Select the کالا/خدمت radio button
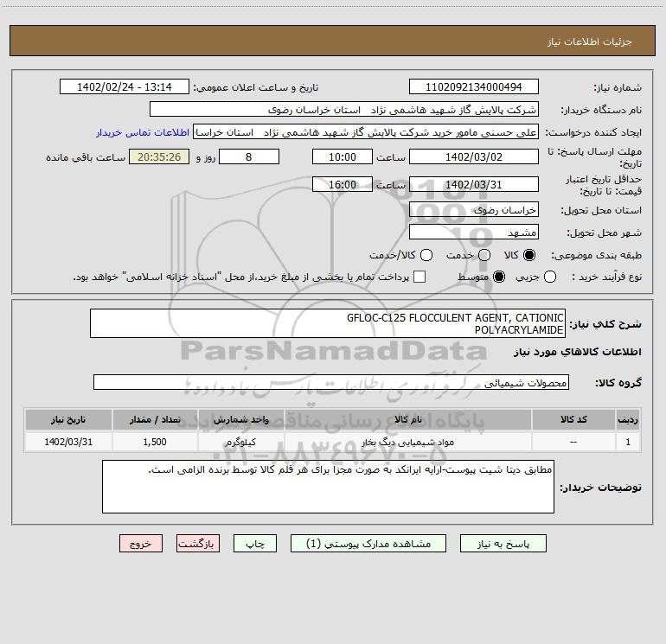The width and height of the screenshot is (666, 644). pos(426,255)
